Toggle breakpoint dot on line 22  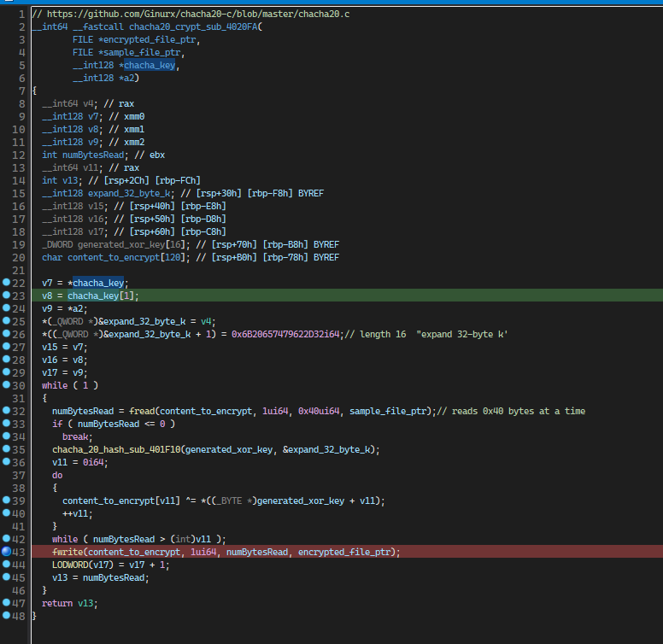[6, 282]
